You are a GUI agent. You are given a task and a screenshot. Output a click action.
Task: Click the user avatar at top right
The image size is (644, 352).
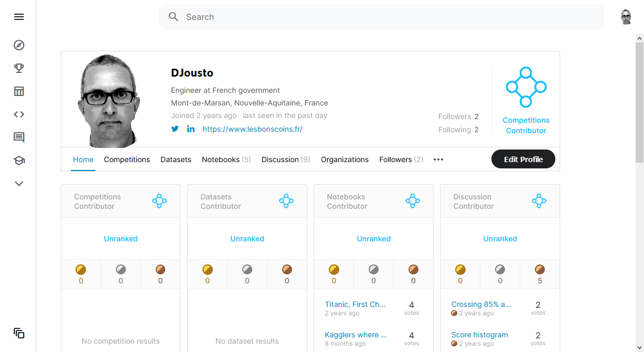pos(626,17)
